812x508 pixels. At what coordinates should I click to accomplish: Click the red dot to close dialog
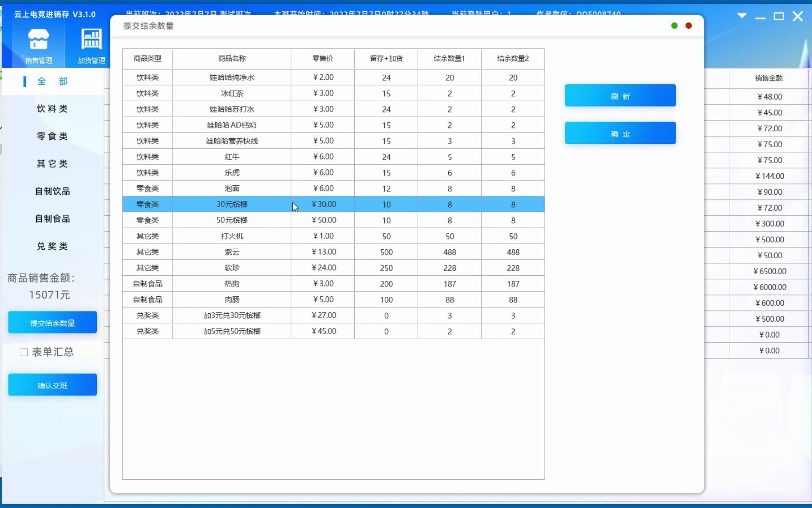tap(688, 26)
